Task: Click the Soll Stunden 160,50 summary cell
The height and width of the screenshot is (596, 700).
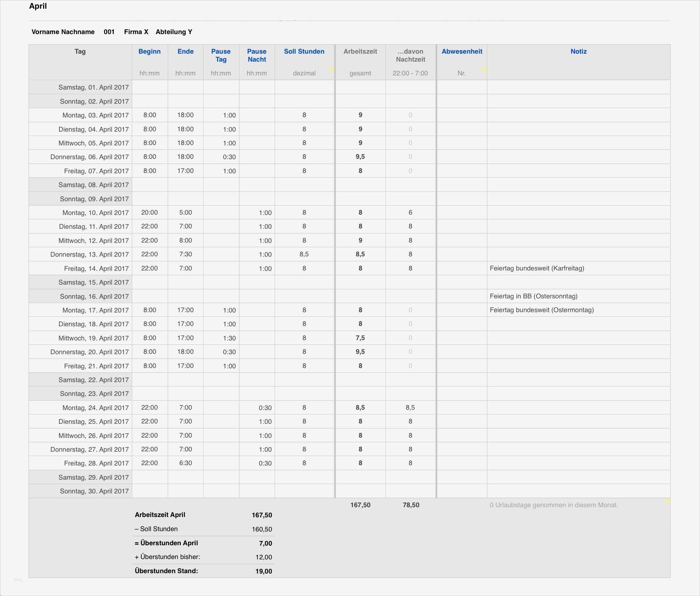Action: point(262,529)
